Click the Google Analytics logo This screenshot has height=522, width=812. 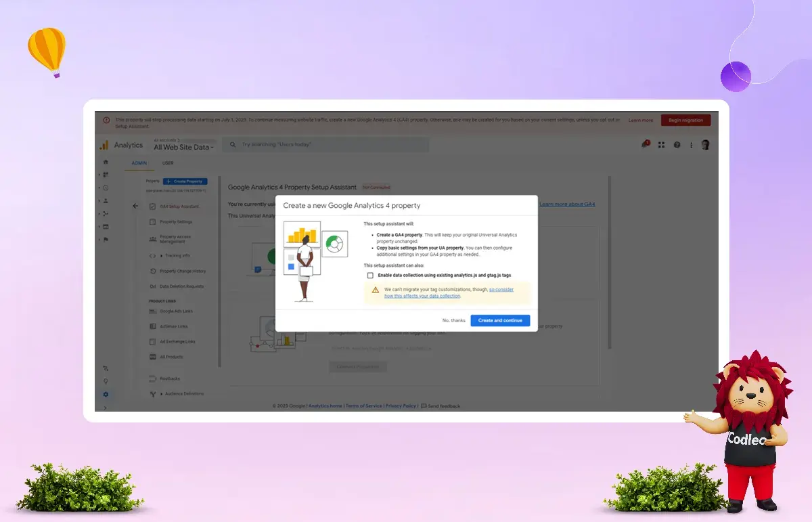pyautogui.click(x=104, y=145)
